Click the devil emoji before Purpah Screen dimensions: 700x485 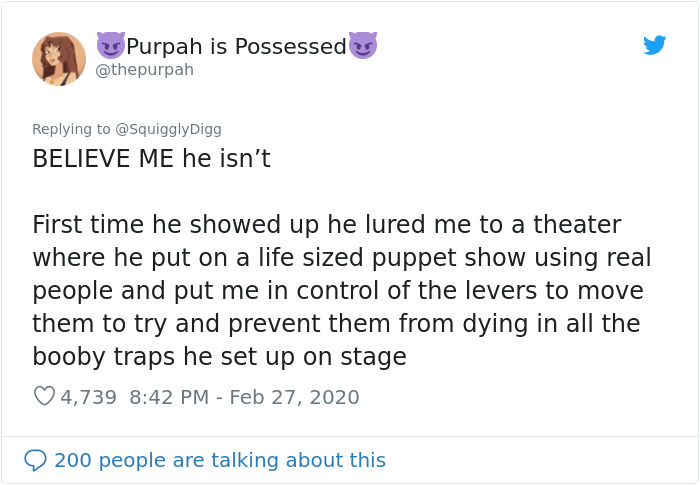point(110,46)
